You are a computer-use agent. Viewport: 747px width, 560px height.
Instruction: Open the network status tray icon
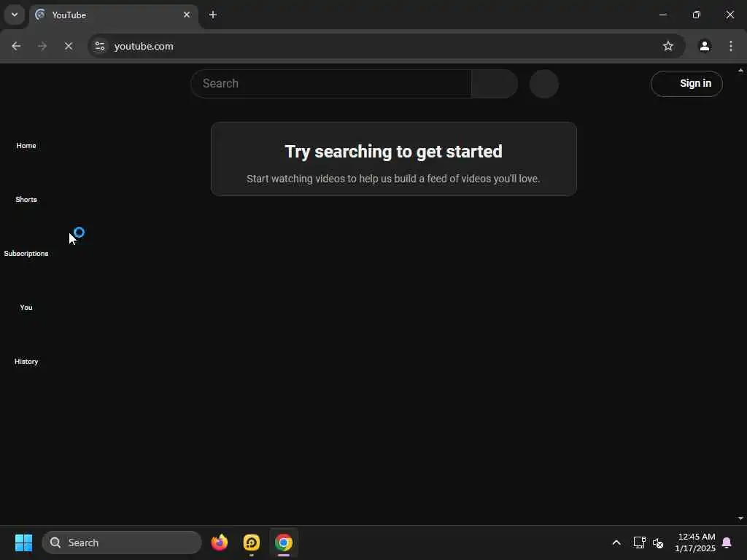point(639,542)
